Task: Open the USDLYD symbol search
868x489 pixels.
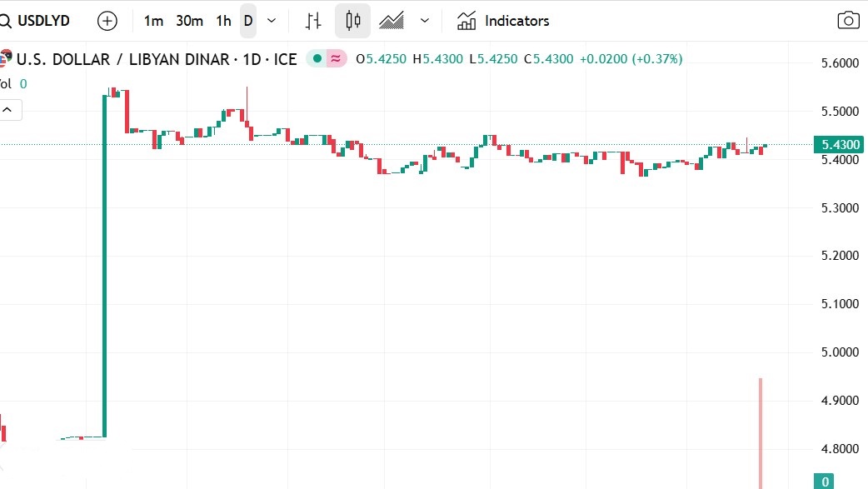Action: [x=42, y=21]
